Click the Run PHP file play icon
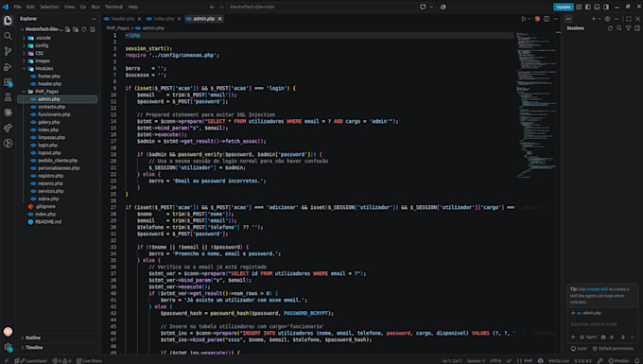 click(524, 19)
